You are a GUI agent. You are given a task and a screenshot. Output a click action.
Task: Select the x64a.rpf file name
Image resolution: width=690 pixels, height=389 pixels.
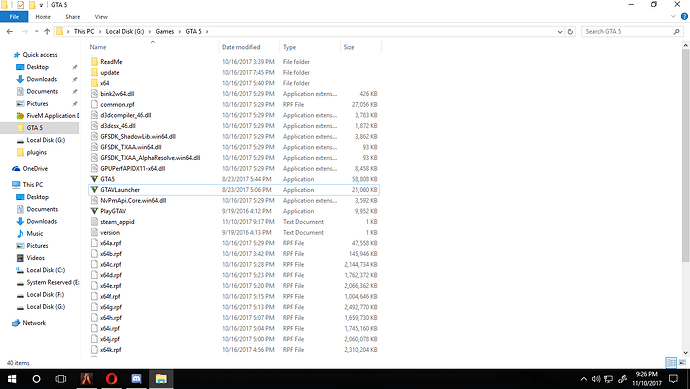point(110,243)
